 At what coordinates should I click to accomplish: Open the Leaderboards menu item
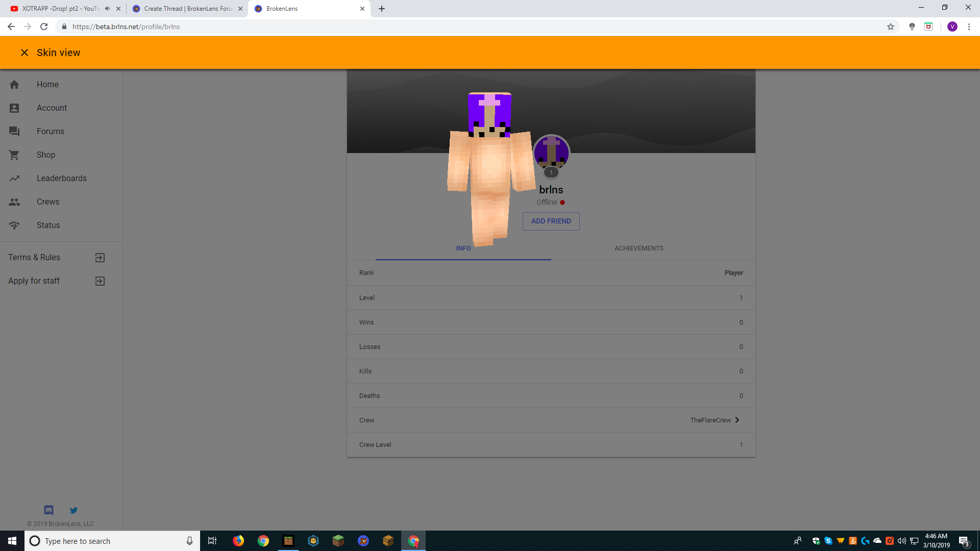pos(61,179)
